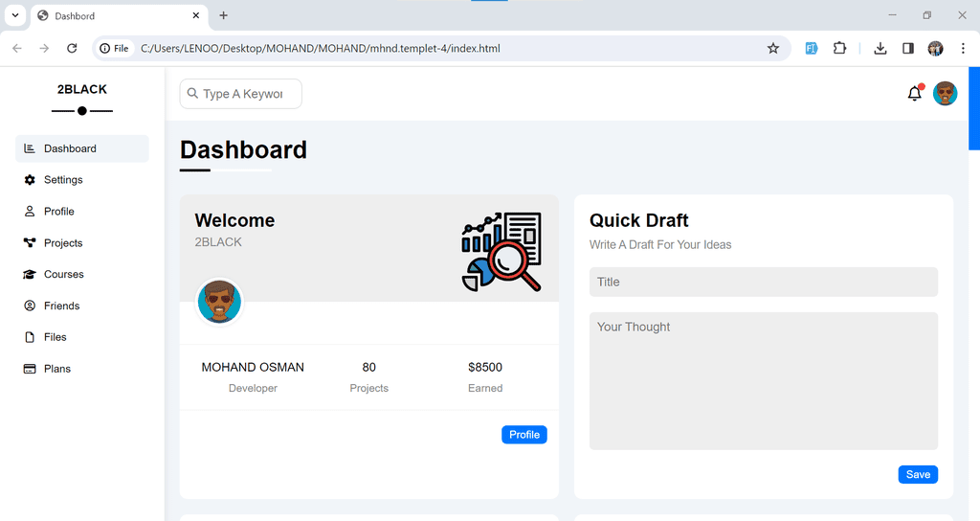Toggle the browser side panel icon
The width and height of the screenshot is (980, 521).
(908, 48)
